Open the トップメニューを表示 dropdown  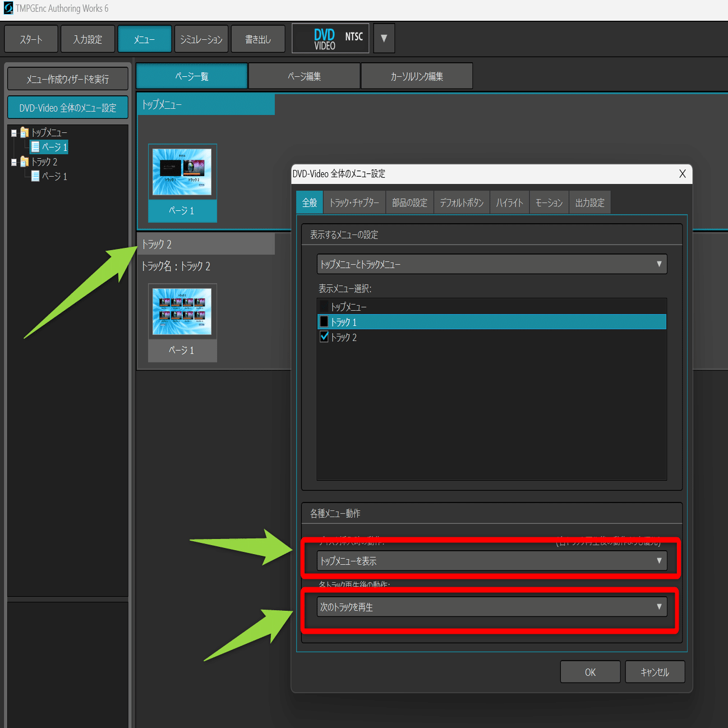click(x=492, y=561)
